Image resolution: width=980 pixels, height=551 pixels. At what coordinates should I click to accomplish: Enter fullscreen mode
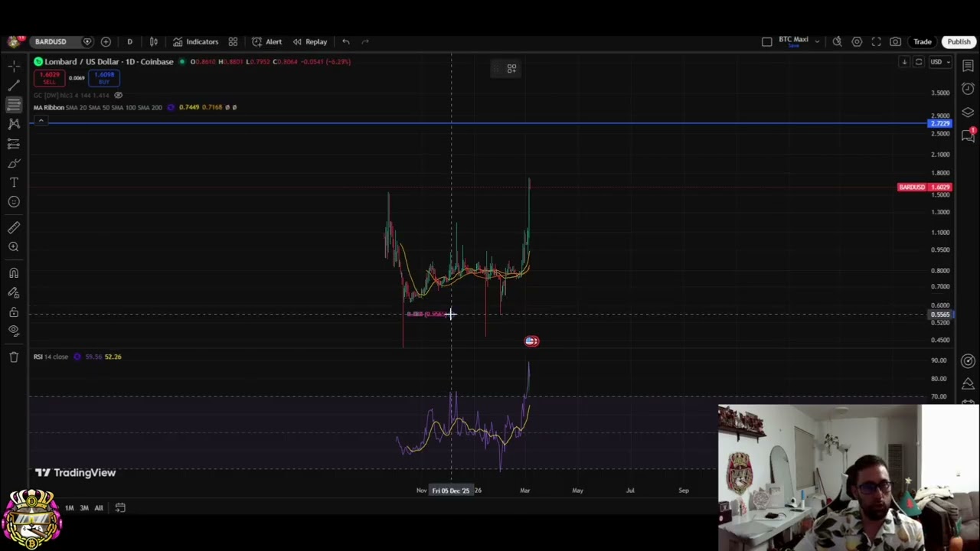876,42
